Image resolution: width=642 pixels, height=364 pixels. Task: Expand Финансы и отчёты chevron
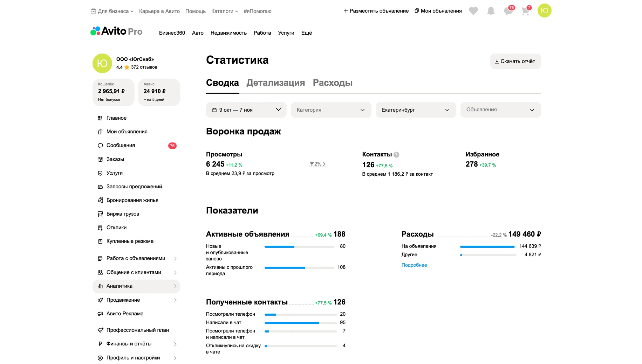click(175, 344)
